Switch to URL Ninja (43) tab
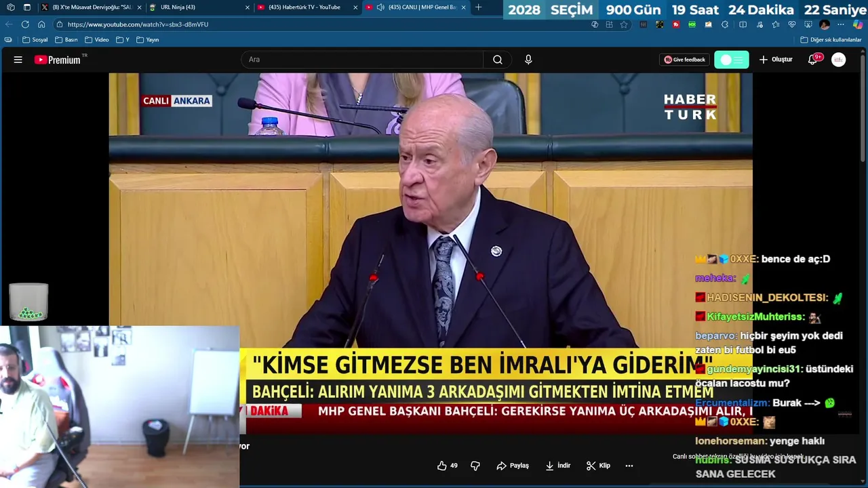The height and width of the screenshot is (488, 868). [198, 7]
